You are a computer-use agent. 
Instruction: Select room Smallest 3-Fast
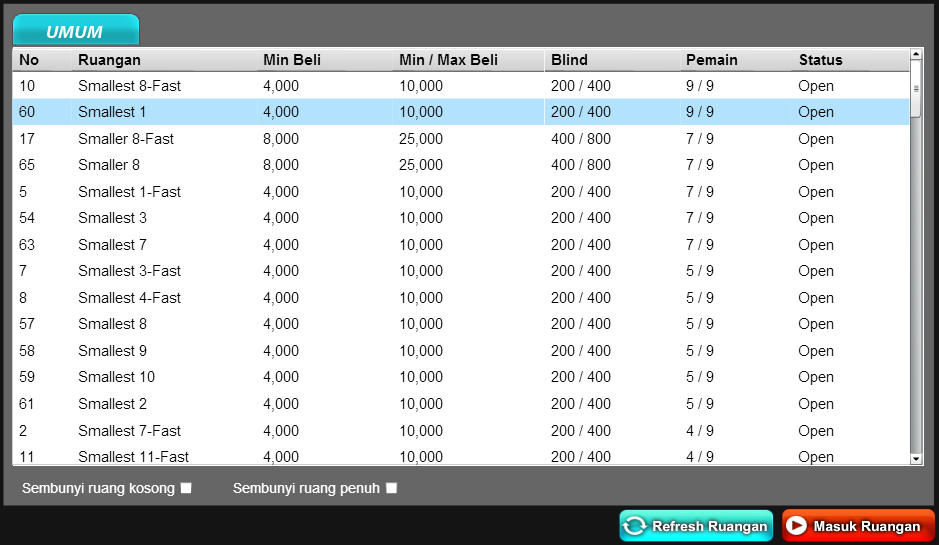point(461,271)
